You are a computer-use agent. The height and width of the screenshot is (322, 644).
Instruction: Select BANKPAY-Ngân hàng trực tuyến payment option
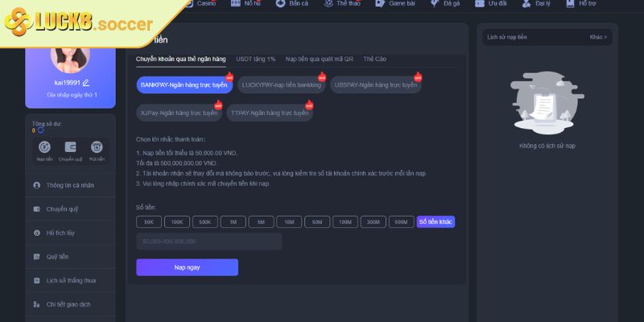point(184,85)
